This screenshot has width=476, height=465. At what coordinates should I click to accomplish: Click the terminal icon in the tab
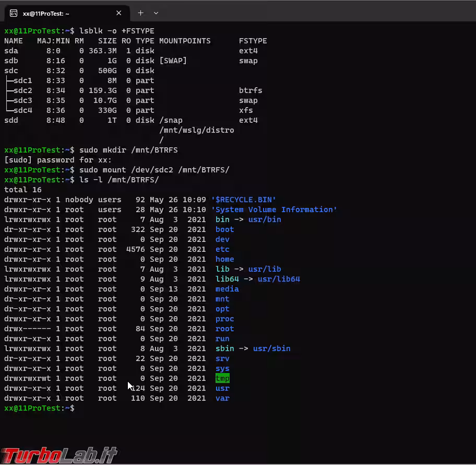(14, 13)
